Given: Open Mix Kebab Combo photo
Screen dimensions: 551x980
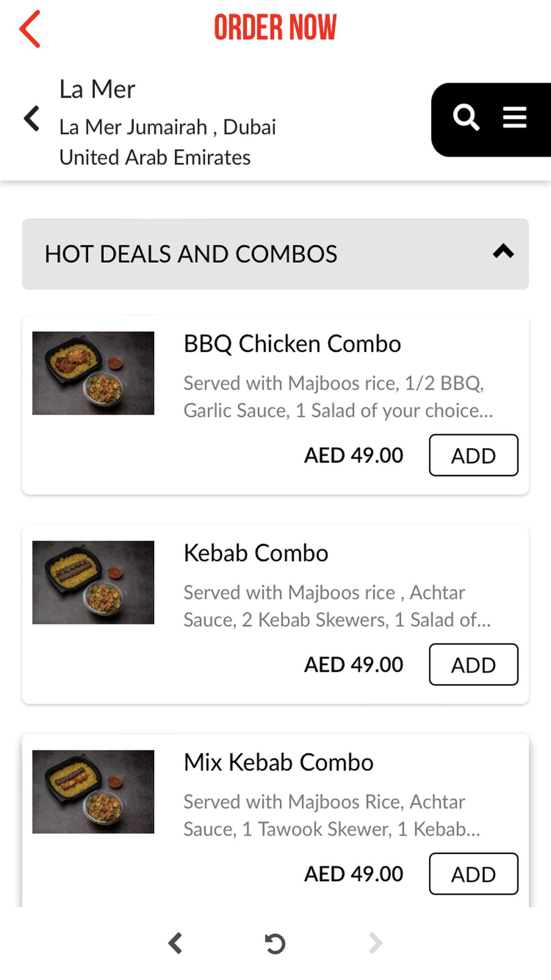Looking at the screenshot, I should point(93,791).
